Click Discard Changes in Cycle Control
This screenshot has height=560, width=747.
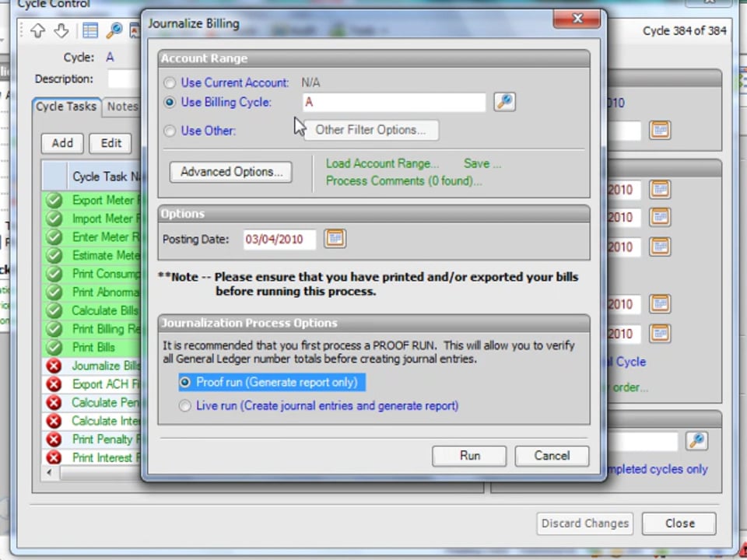[585, 523]
